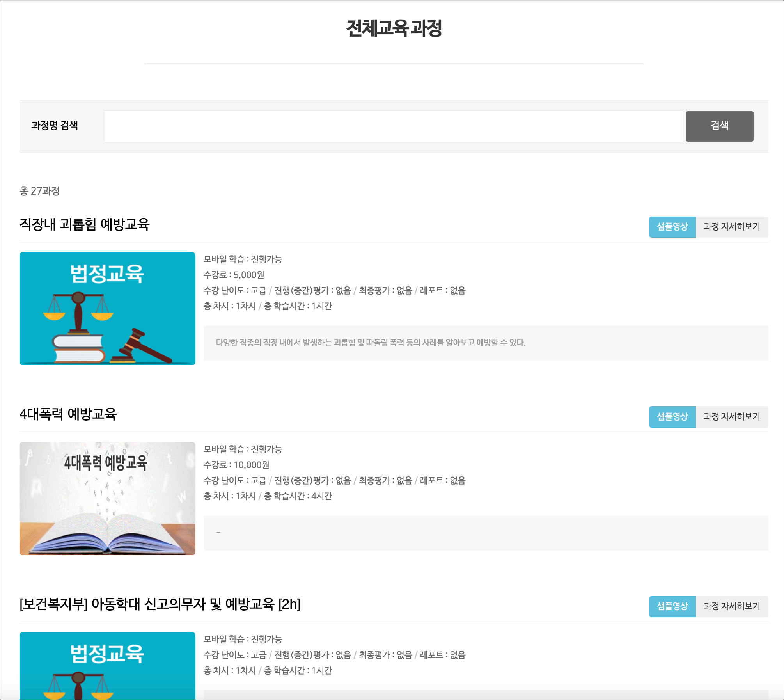
Task: Click the 검색 search button
Action: tap(720, 126)
